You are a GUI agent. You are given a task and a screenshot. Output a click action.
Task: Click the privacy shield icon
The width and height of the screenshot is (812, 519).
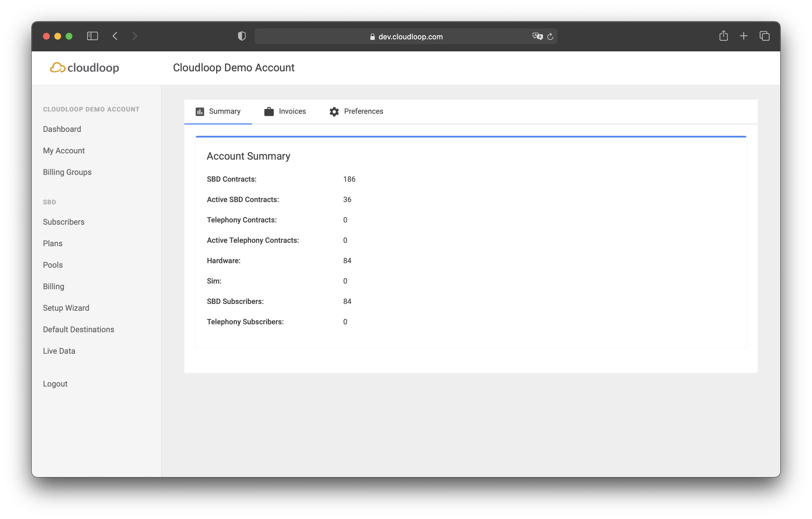click(242, 36)
